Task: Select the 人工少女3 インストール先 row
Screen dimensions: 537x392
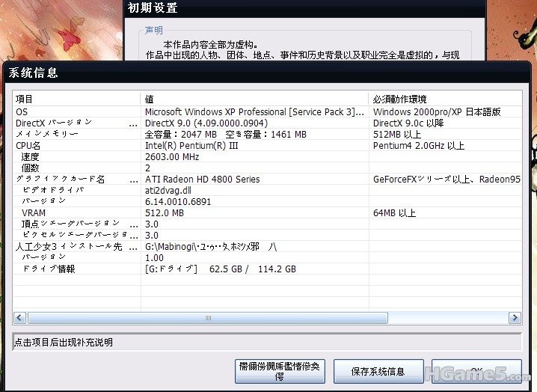Action: click(x=267, y=247)
